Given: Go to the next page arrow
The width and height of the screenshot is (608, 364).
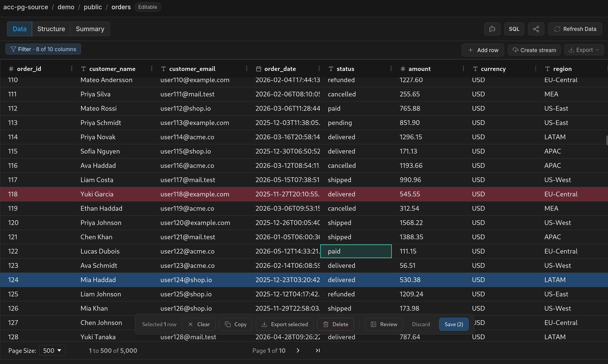Looking at the screenshot, I should (298, 350).
